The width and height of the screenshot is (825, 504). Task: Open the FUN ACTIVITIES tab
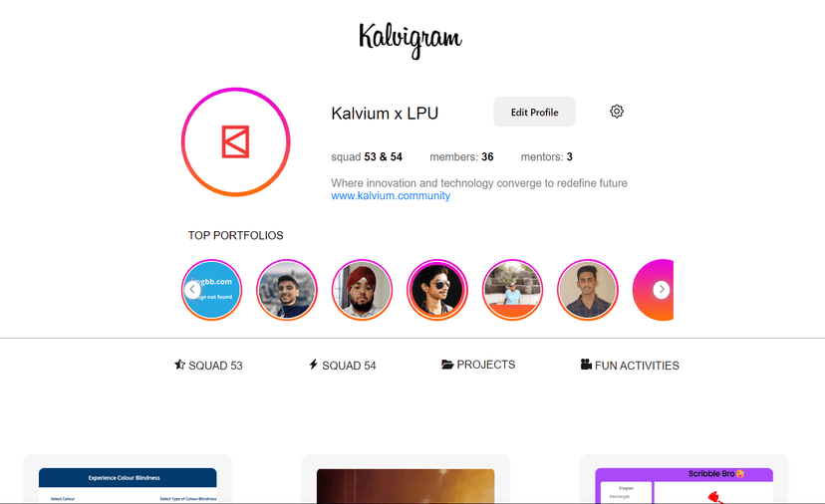point(630,366)
